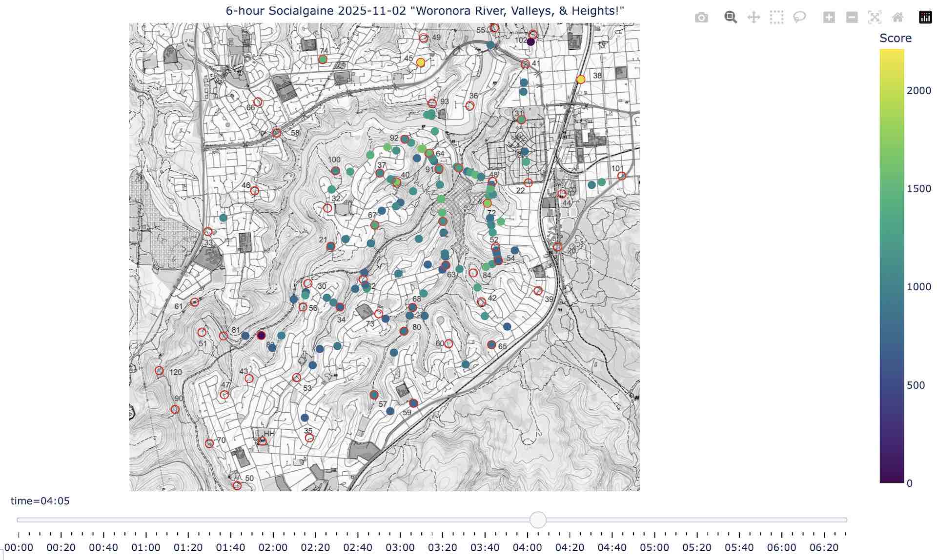The width and height of the screenshot is (937, 560).
Task: Click the Score color bar
Action: tap(892, 266)
